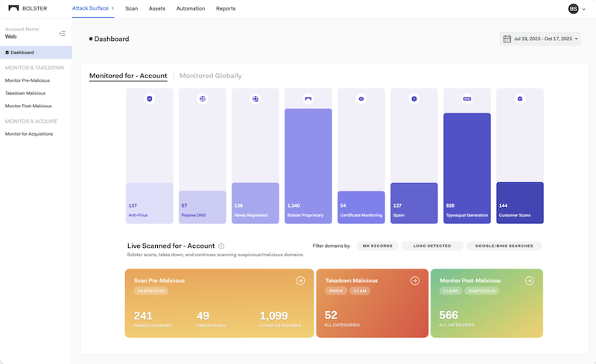
Task: Switch to Monitored Globally tab
Action: [210, 76]
